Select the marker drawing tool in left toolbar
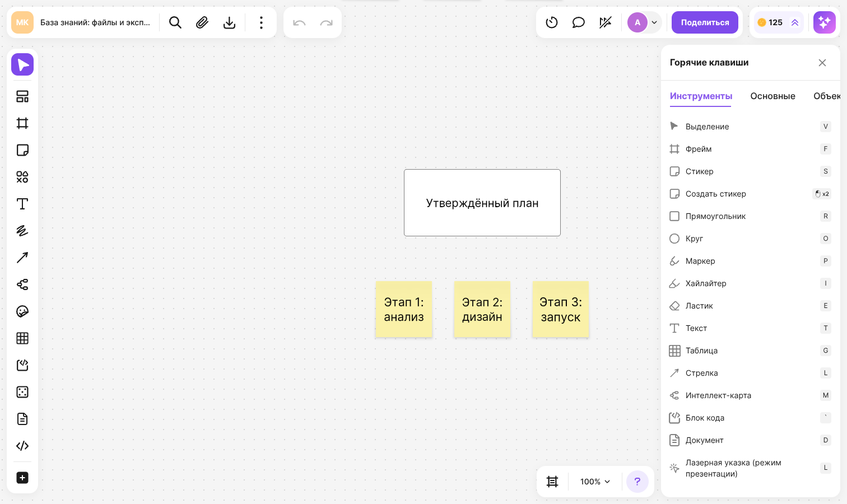The width and height of the screenshot is (847, 504). pos(22,231)
